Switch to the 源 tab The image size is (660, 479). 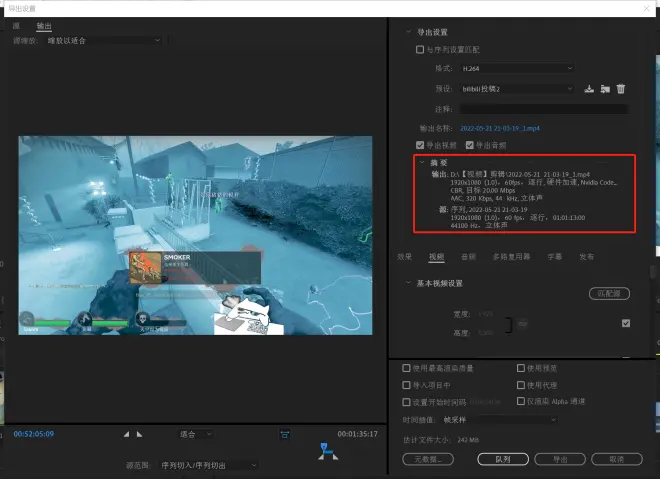click(16, 26)
